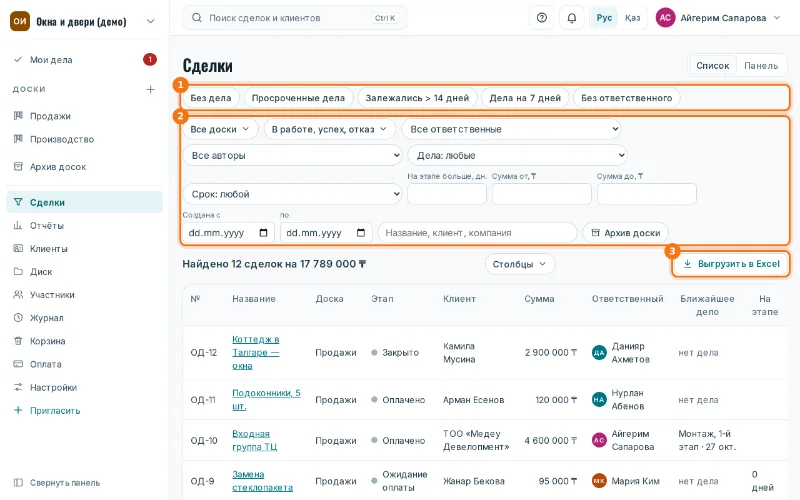Toggle the Залежались > 14 дней filter
This screenshot has width=800, height=500.
(417, 98)
